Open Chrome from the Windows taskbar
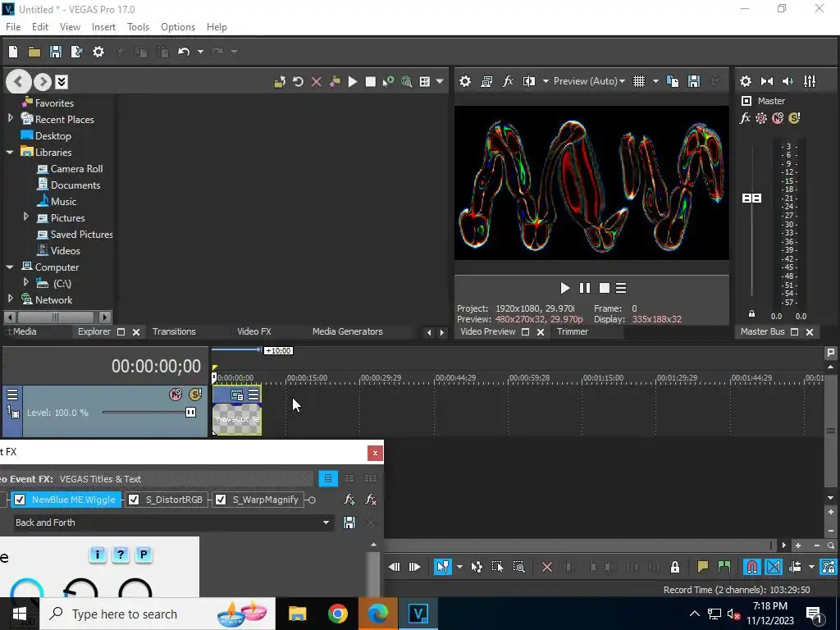Image resolution: width=840 pixels, height=630 pixels. (337, 614)
